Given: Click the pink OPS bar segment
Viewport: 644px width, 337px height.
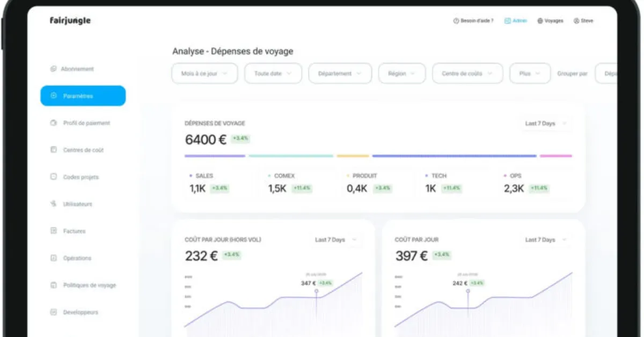Looking at the screenshot, I should click(556, 156).
